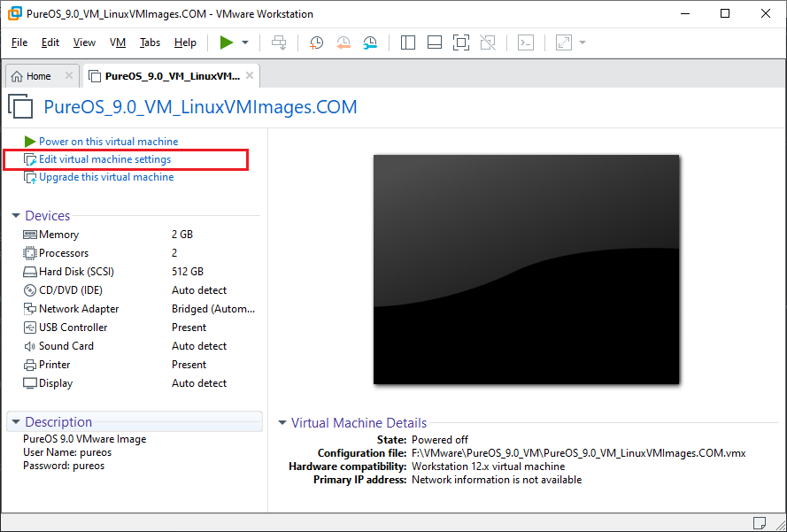Open the stretch display dropdown arrow

583,42
